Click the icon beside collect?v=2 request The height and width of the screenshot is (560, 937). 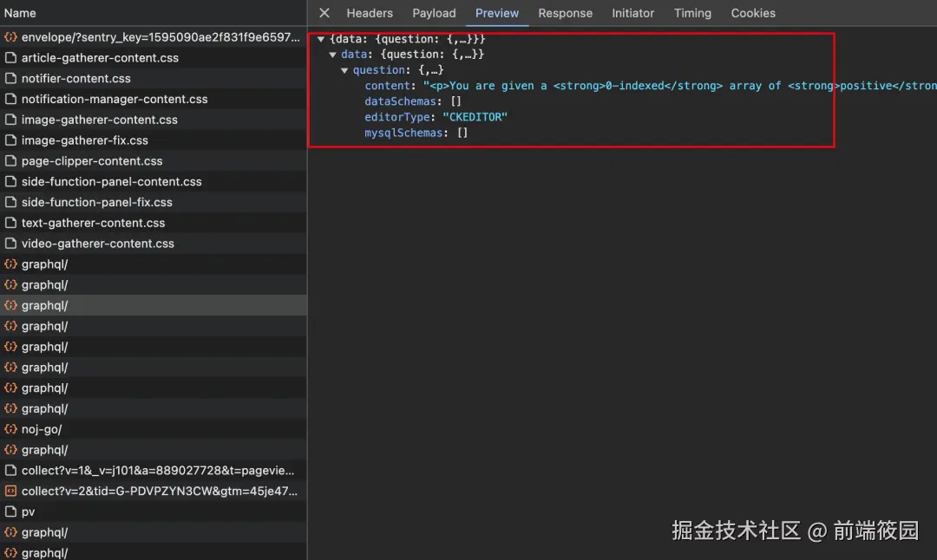(x=10, y=492)
